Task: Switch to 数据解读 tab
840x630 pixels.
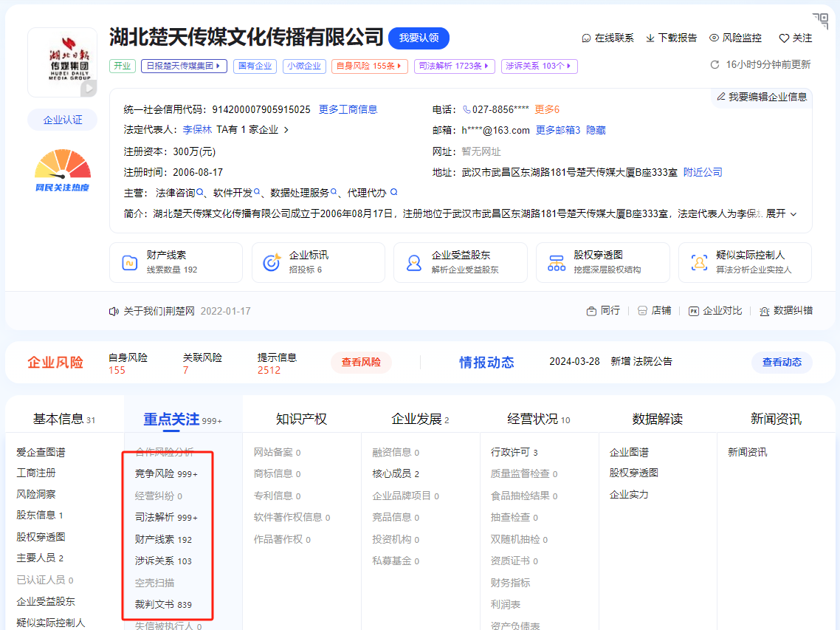Action: click(x=658, y=419)
